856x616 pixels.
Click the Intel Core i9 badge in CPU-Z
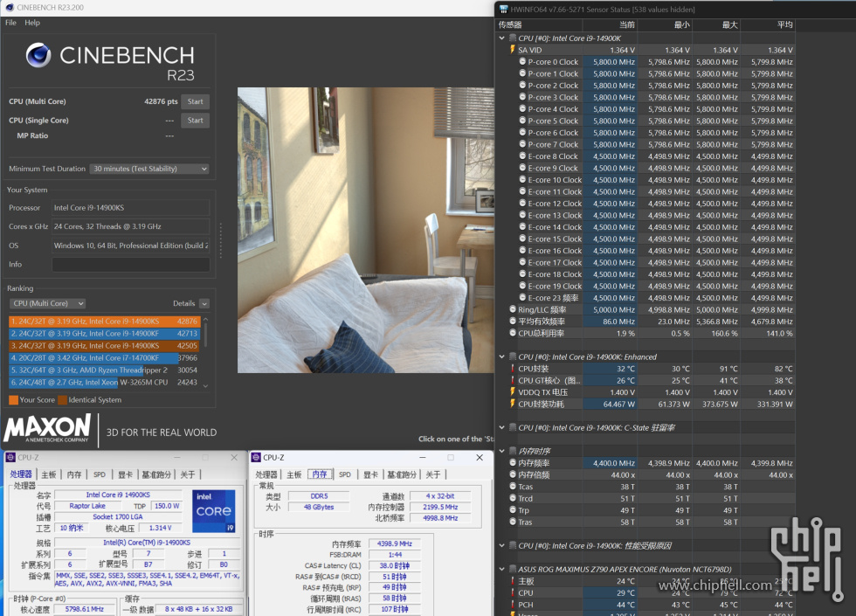pyautogui.click(x=213, y=511)
